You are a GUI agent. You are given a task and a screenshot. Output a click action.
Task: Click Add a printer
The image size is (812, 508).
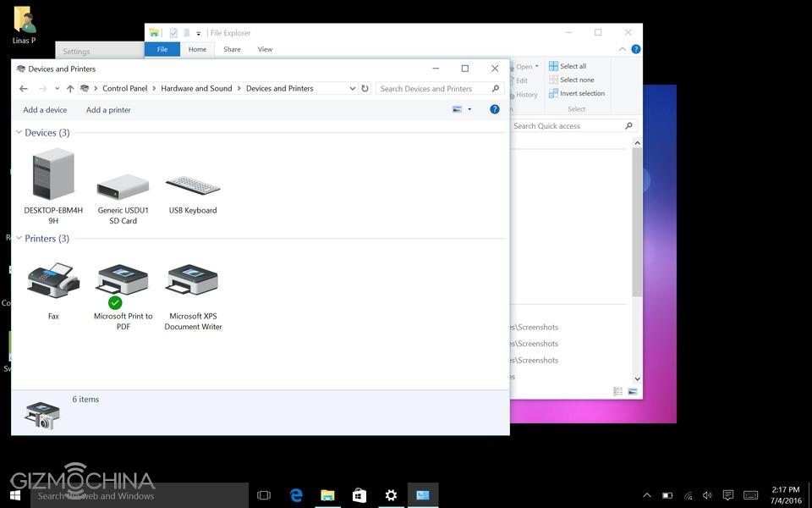[108, 110]
